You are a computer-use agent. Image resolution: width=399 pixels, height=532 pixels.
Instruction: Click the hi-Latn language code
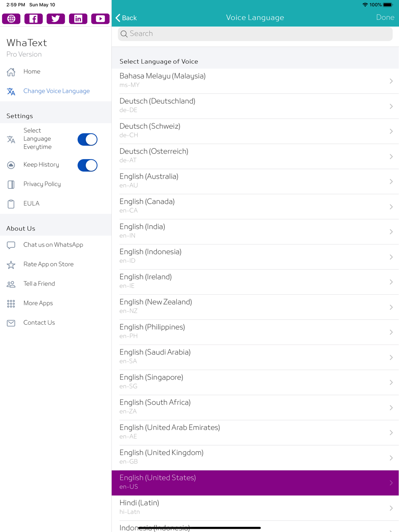[x=130, y=512]
